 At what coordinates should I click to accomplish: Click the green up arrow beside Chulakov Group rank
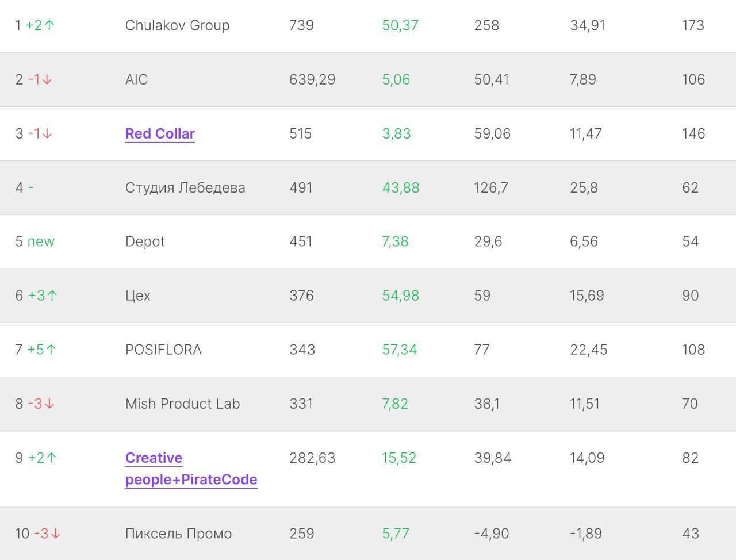tap(49, 25)
